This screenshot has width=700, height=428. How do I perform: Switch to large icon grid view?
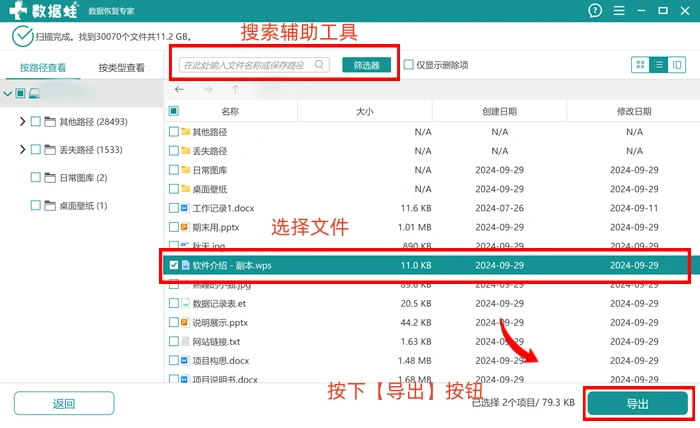640,65
